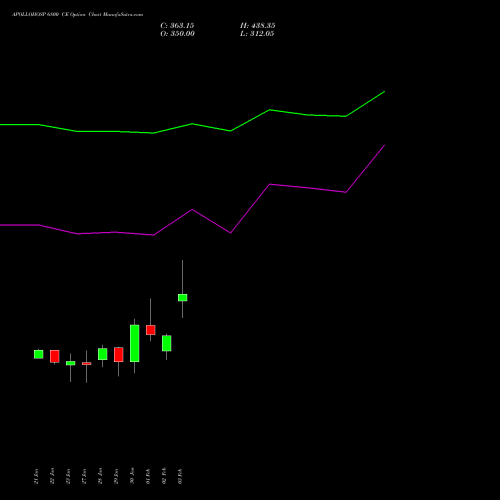Click the 21 Jan date axis label
This screenshot has height=500, width=500.
(x=36, y=476)
